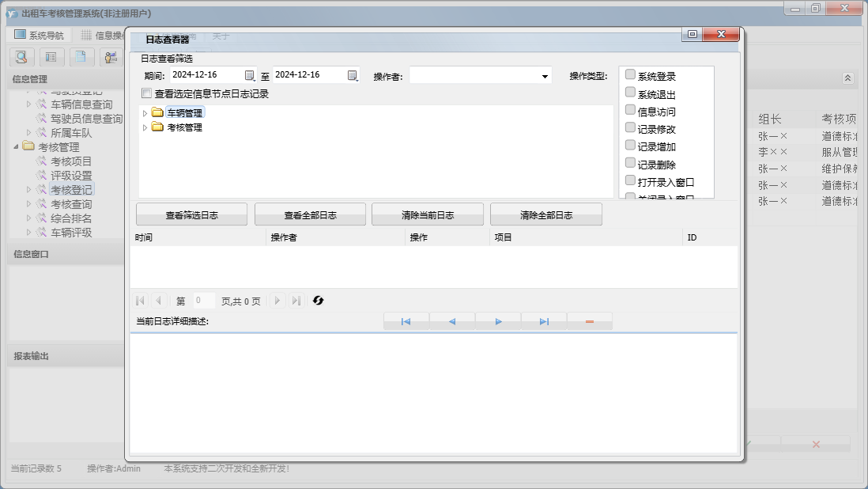Image resolution: width=868 pixels, height=489 pixels.
Task: Check the 系统退出 operation type
Action: [x=630, y=92]
